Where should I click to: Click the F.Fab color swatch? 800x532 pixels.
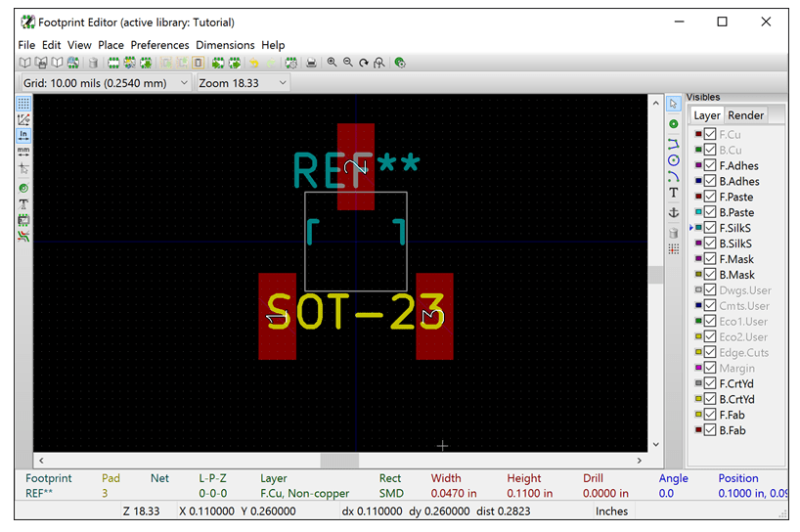point(698,415)
